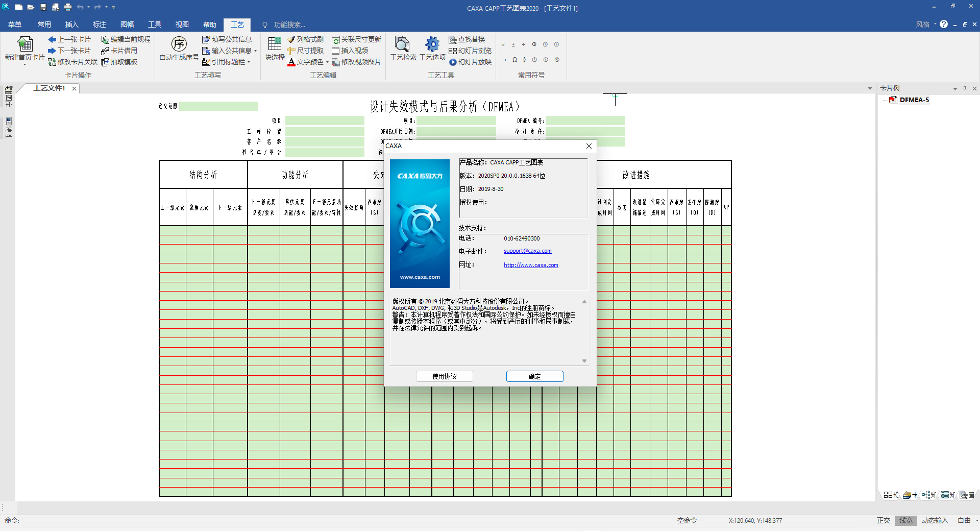Open the support@caxa.com email link
980x531 pixels.
[x=527, y=251]
